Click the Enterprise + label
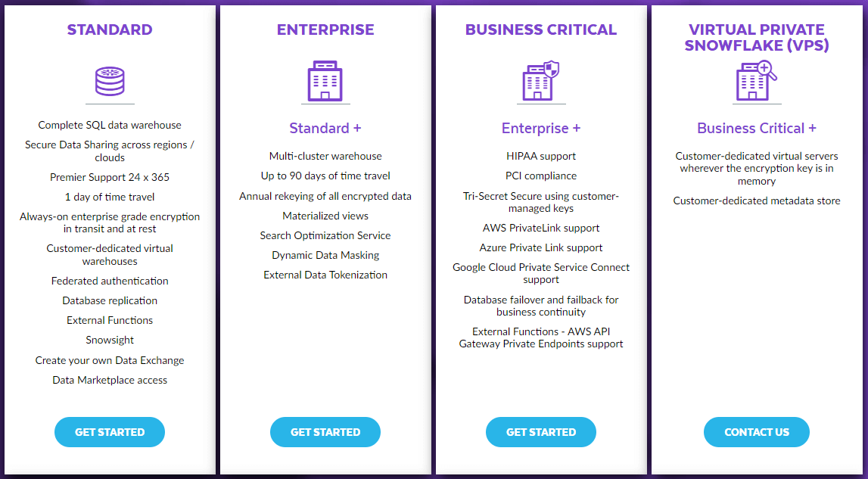The height and width of the screenshot is (479, 868). [x=540, y=128]
